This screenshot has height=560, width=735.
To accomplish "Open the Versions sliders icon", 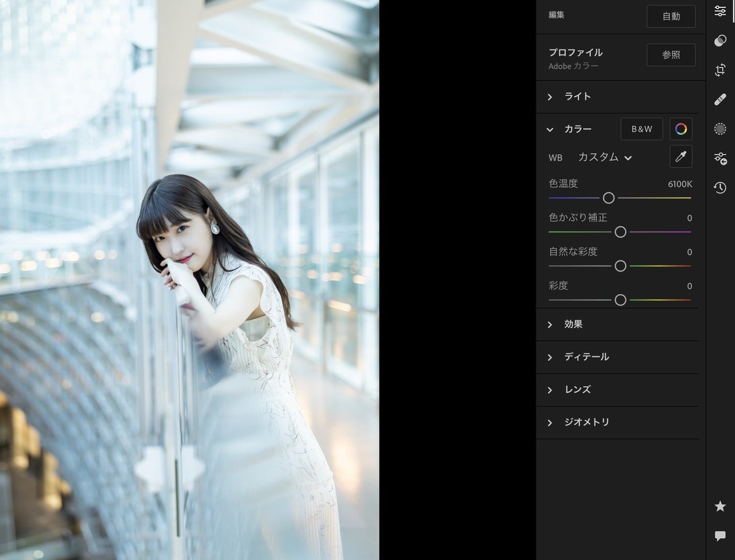I will pyautogui.click(x=720, y=158).
